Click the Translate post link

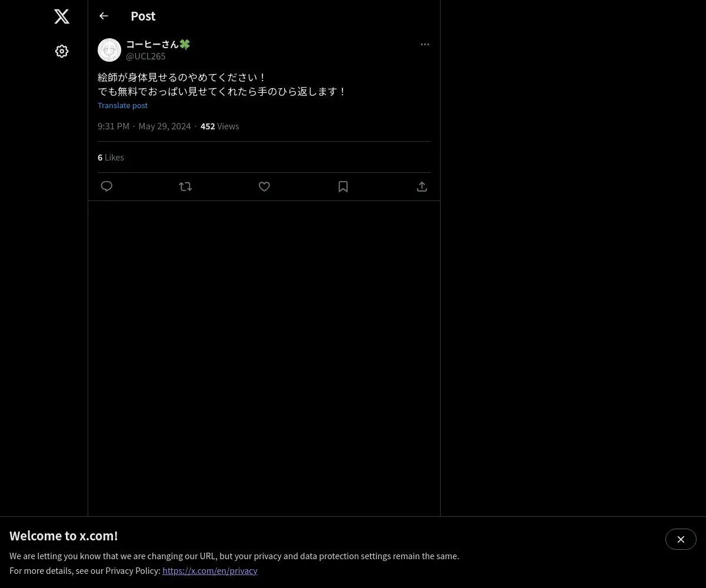[x=122, y=105]
